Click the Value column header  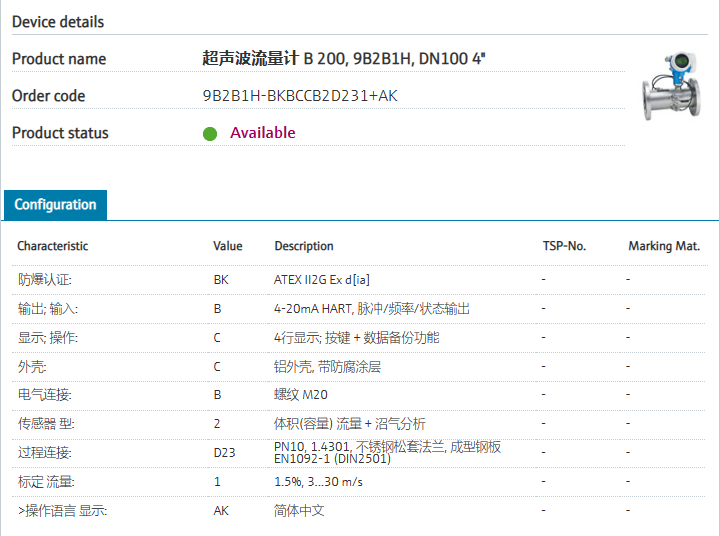tap(227, 246)
